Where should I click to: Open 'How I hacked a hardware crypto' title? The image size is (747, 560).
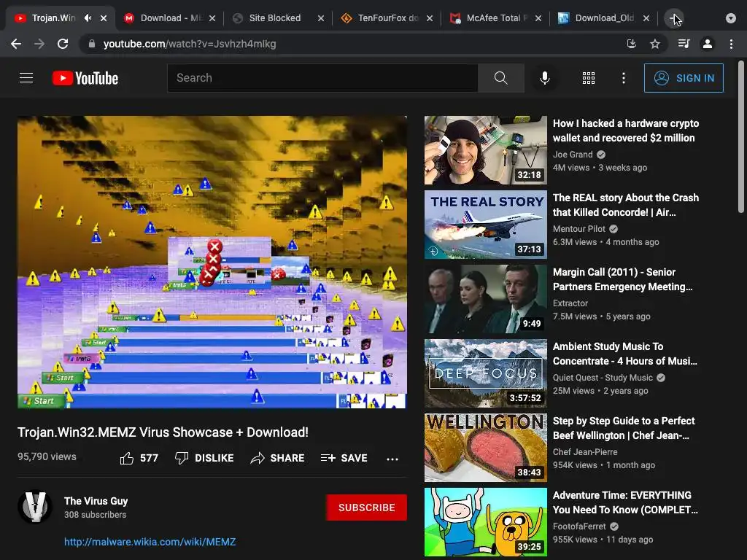[625, 131]
